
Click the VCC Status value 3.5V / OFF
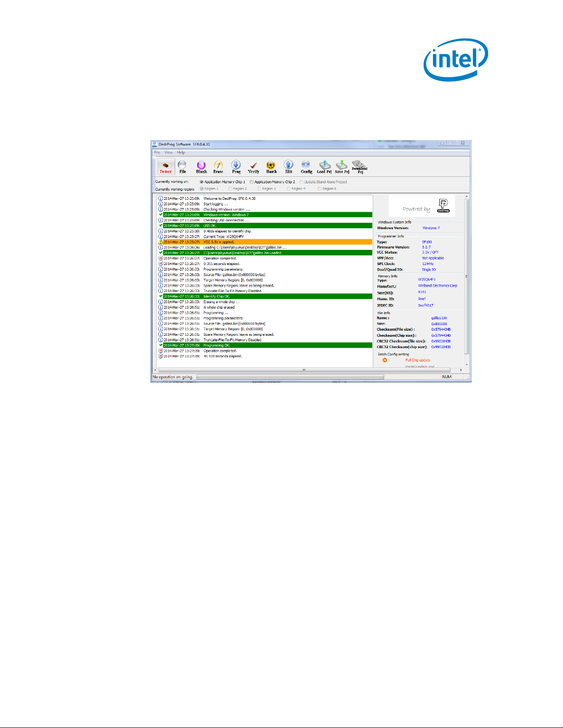pos(430,252)
